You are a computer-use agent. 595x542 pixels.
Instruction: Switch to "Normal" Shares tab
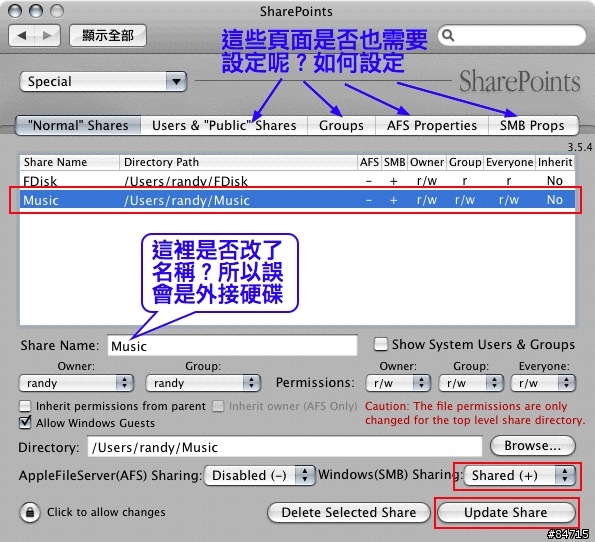78,125
